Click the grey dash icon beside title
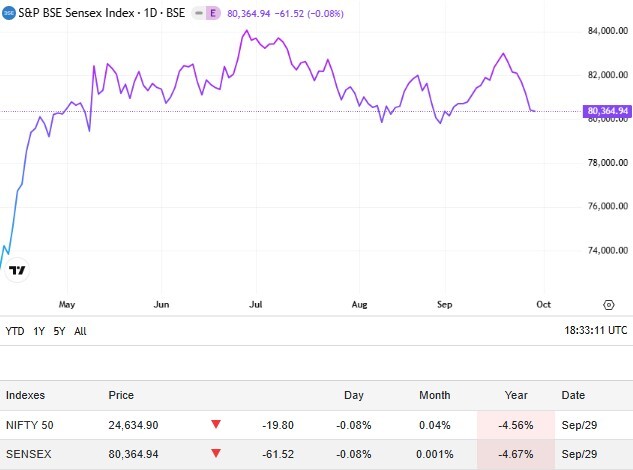633x470 pixels. (x=197, y=10)
